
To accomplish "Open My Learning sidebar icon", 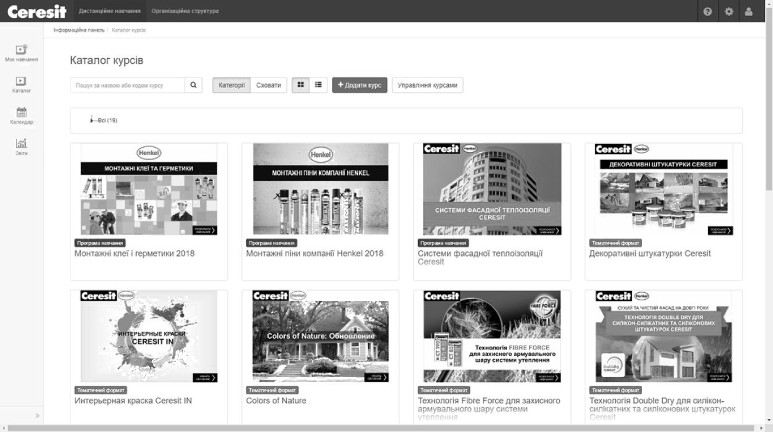I will (x=21, y=53).
